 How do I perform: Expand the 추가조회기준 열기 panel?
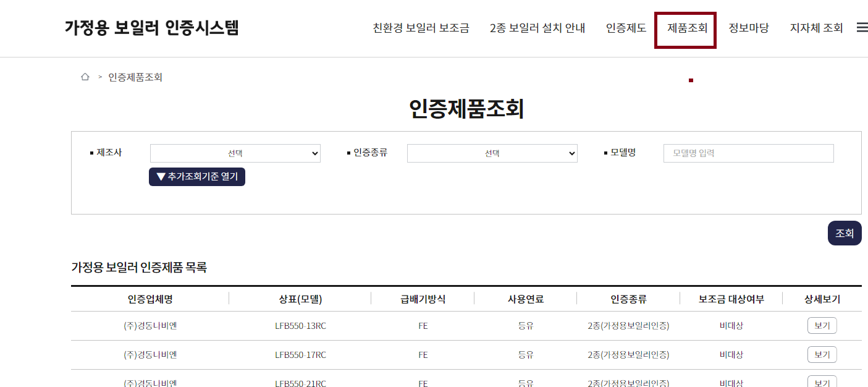click(x=196, y=177)
